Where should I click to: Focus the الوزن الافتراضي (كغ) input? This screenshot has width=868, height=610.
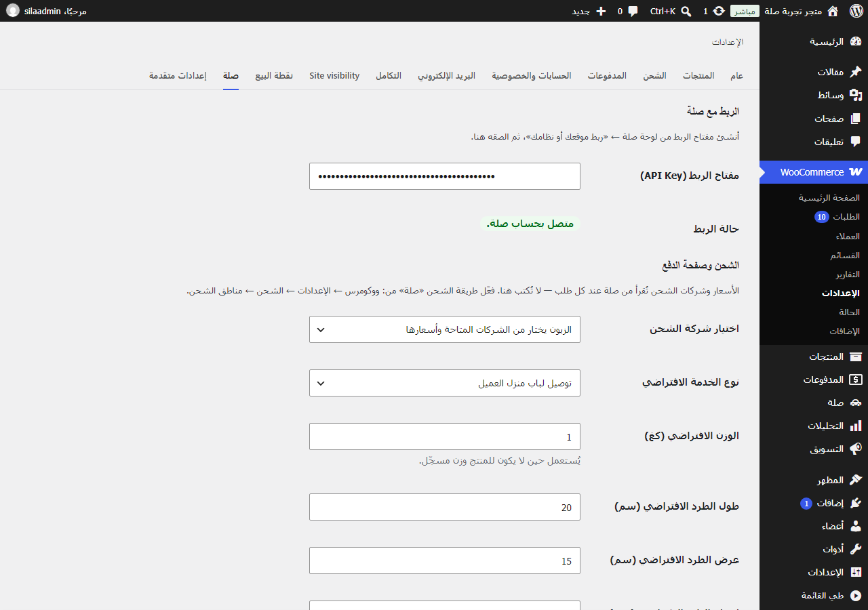coord(445,436)
